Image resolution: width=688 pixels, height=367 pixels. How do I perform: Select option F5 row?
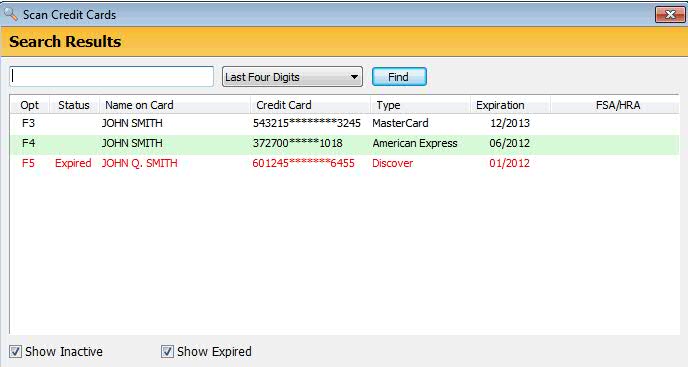click(344, 163)
